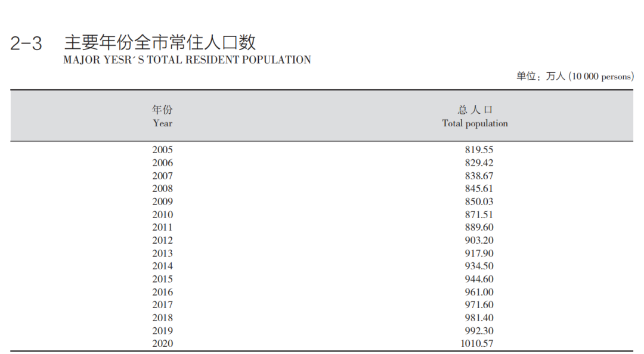Click the Total population header label
The image size is (644, 354).
475,123
